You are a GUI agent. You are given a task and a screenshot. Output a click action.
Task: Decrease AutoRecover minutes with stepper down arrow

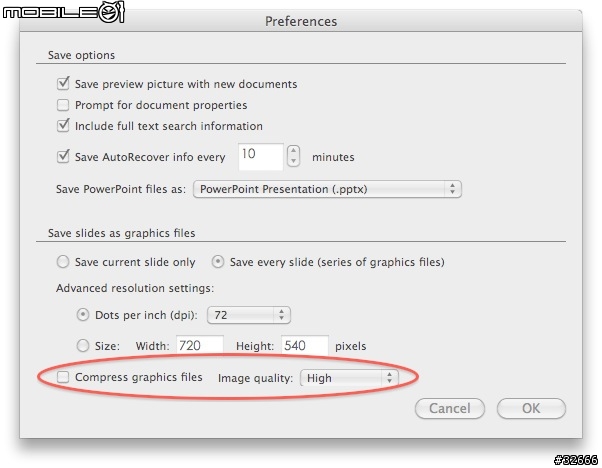coord(293,161)
